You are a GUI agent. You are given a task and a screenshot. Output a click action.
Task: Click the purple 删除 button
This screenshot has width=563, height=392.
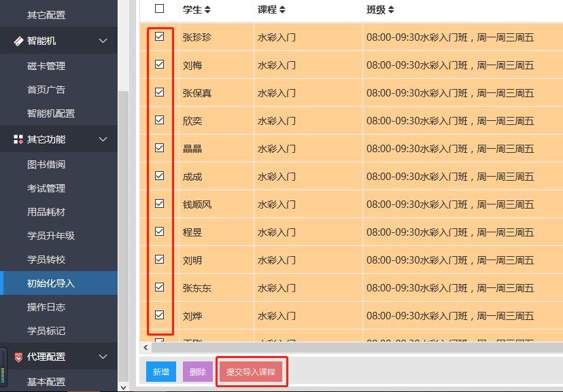tap(198, 372)
